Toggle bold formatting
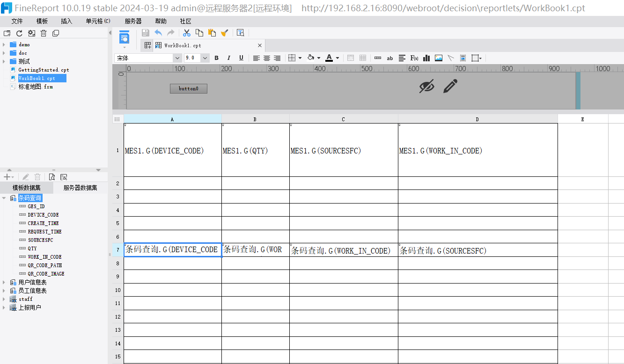Viewport: 624px width, 364px height. click(216, 58)
